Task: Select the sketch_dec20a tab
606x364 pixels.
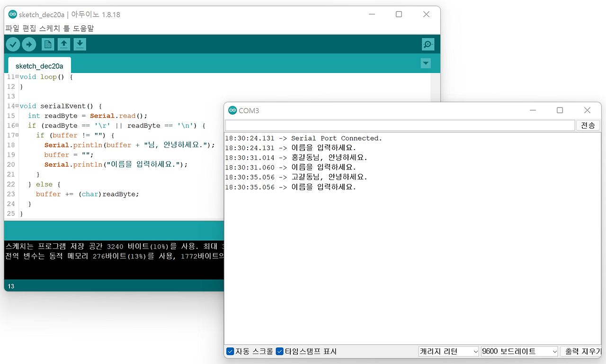Action: pyautogui.click(x=39, y=65)
